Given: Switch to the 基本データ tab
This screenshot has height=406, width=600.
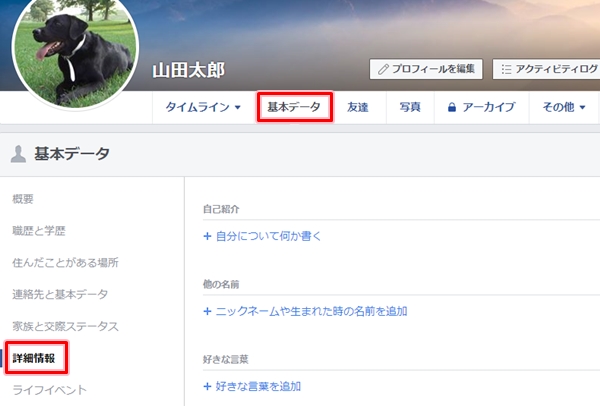Looking at the screenshot, I should pos(294,107).
